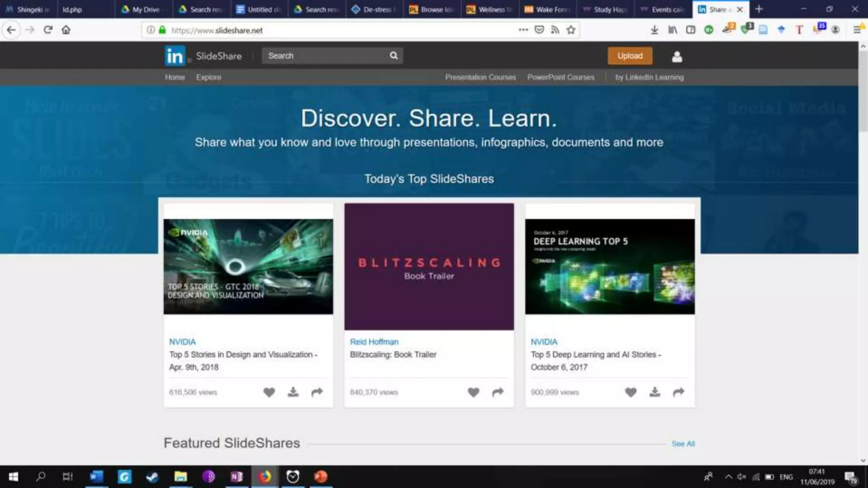This screenshot has width=868, height=488.
Task: Click the search magnifier icon in SlideShare
Action: [393, 55]
